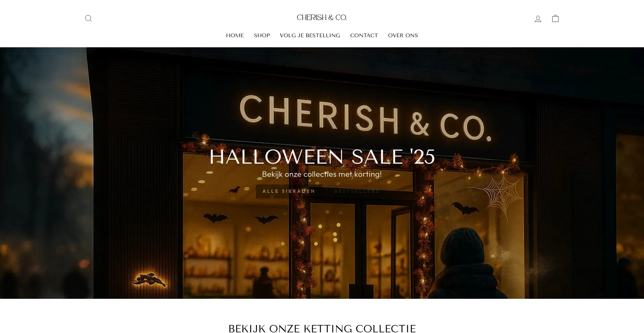The height and width of the screenshot is (333, 644).
Task: Open the account login icon
Action: 538,19
